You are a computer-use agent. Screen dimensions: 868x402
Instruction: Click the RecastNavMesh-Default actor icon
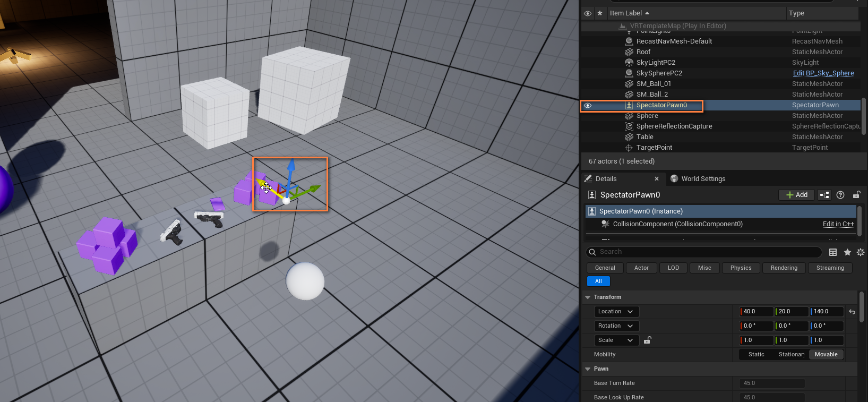click(x=629, y=41)
